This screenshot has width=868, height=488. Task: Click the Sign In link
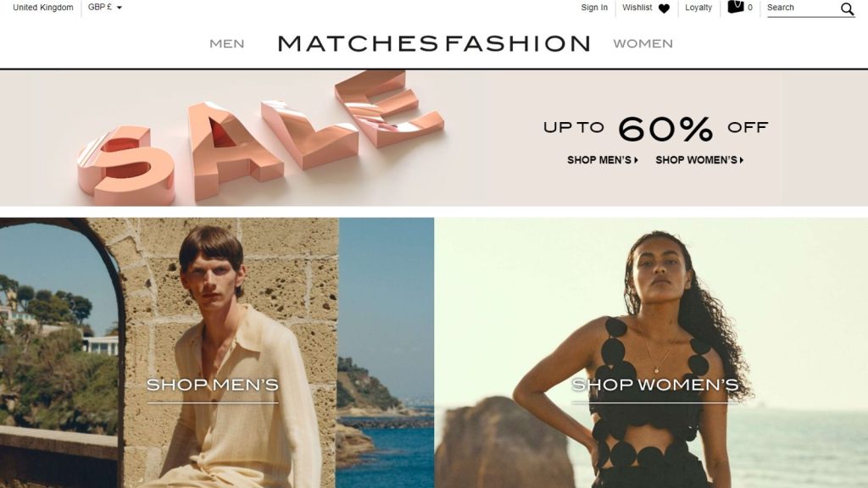point(594,7)
